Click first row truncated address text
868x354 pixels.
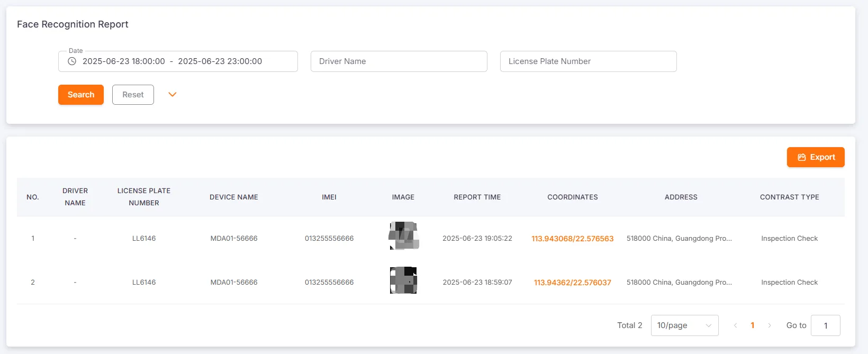pos(679,239)
